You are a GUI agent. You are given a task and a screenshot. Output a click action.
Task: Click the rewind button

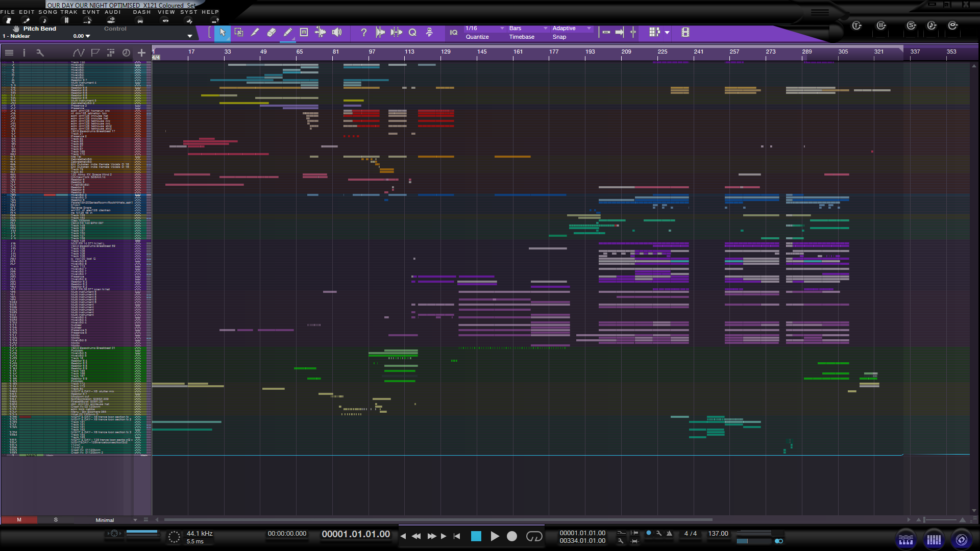pyautogui.click(x=416, y=536)
